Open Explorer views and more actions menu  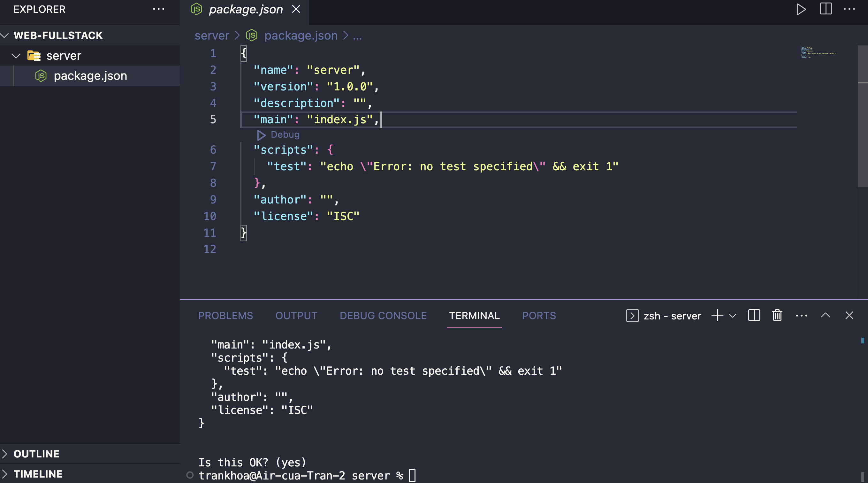(x=158, y=9)
